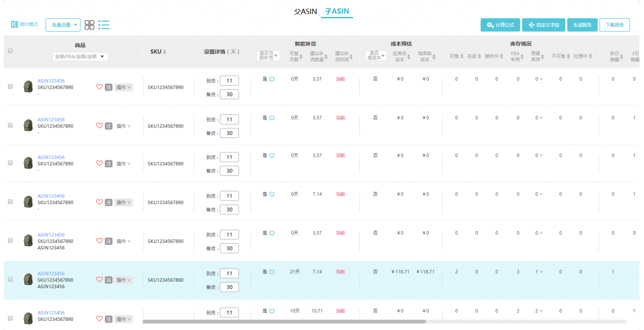Open 注 note icon in the 21天 row
The height and width of the screenshot is (330, 644).
108,280
